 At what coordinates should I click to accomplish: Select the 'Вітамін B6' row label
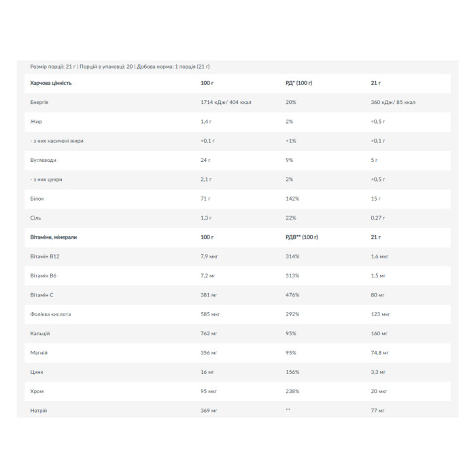[43, 275]
